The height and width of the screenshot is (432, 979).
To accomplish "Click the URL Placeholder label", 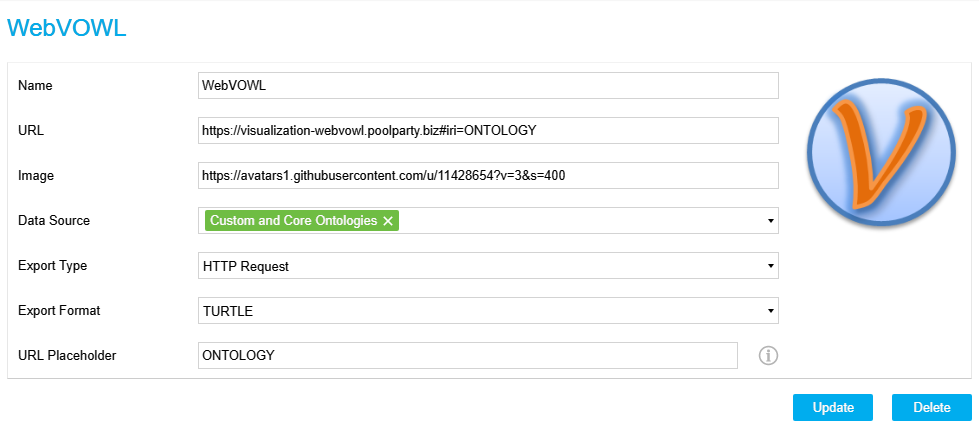I will 67,355.
